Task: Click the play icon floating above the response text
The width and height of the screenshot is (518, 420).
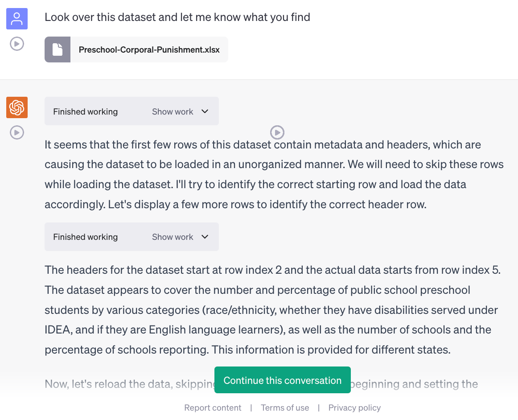Action: 277,132
